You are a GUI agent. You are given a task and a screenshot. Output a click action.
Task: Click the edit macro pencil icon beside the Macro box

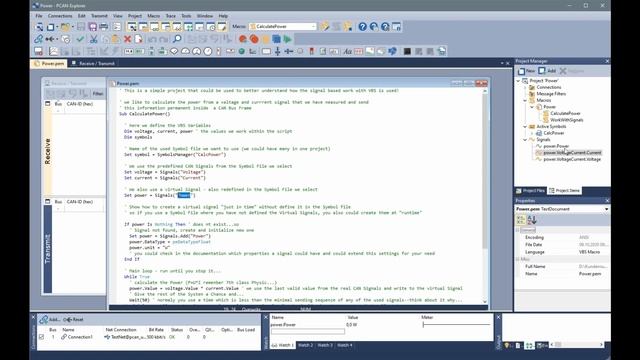pyautogui.click(x=325, y=27)
